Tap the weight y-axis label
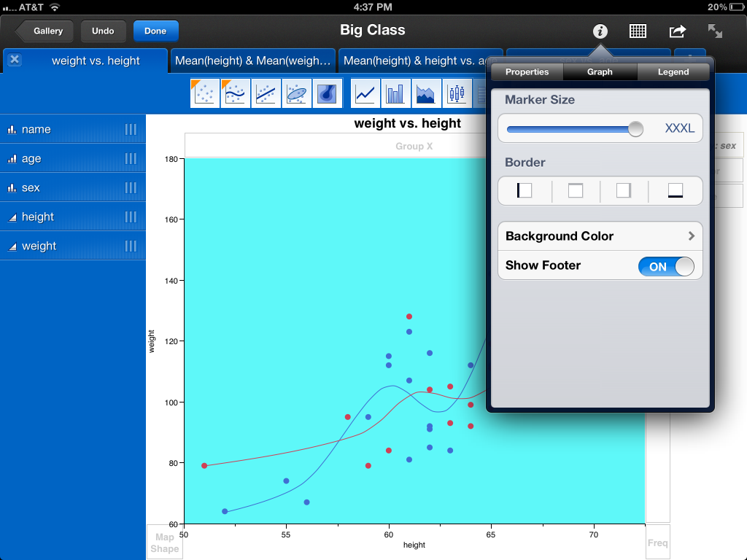This screenshot has width=747, height=560. pyautogui.click(x=152, y=341)
